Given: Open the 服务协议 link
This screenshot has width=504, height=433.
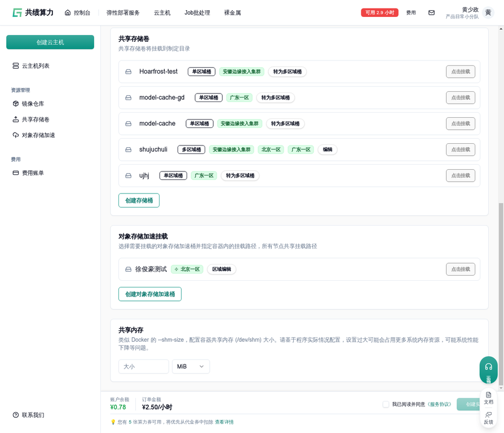Looking at the screenshot, I should click(440, 404).
